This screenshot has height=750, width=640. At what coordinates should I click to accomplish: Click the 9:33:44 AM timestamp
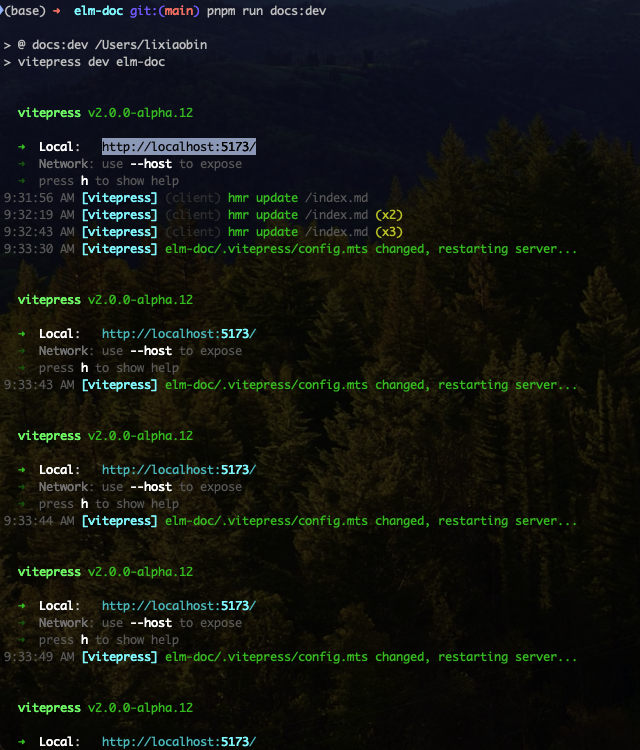(x=39, y=520)
